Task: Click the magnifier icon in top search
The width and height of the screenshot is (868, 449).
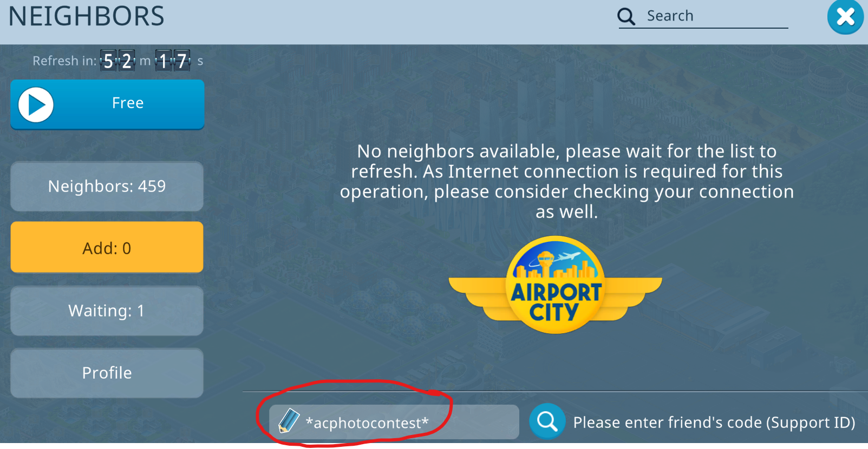Action: coord(626,17)
